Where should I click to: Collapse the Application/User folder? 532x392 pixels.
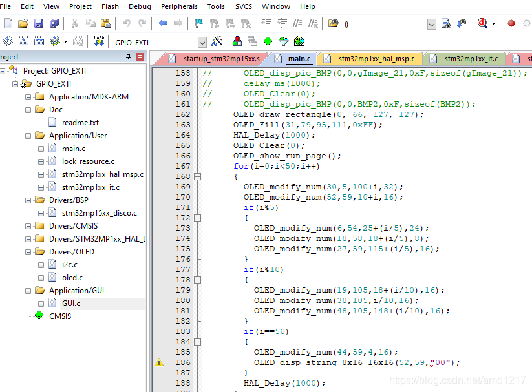point(28,136)
